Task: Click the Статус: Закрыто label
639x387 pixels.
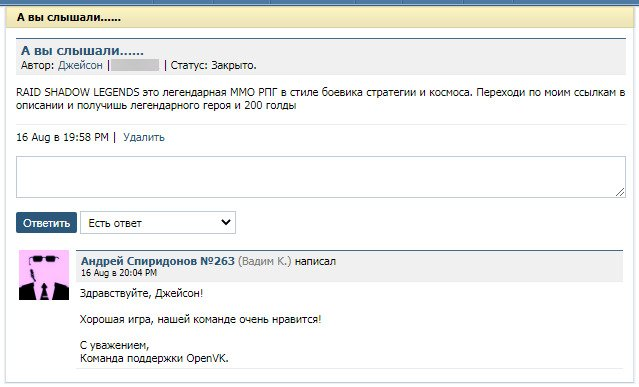Action: click(214, 65)
